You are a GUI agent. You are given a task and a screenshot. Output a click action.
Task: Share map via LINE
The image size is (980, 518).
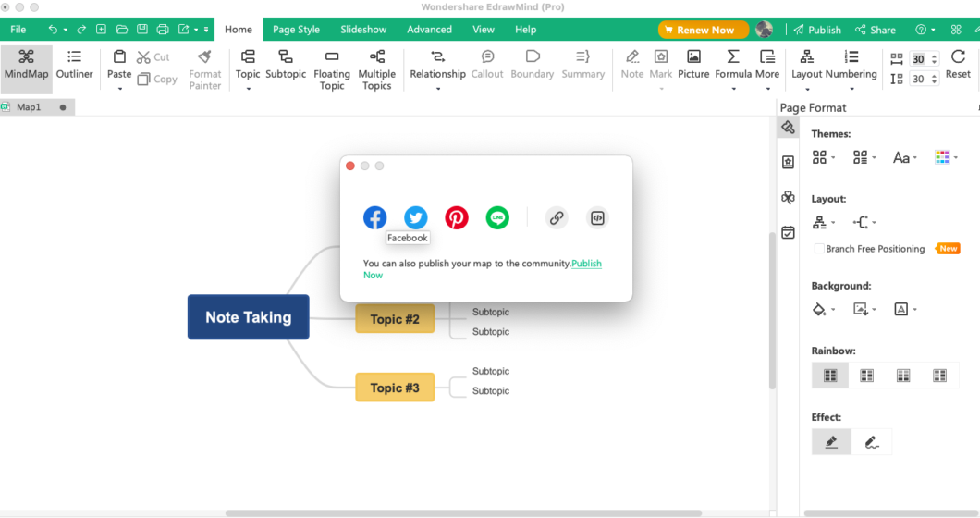[x=497, y=217]
